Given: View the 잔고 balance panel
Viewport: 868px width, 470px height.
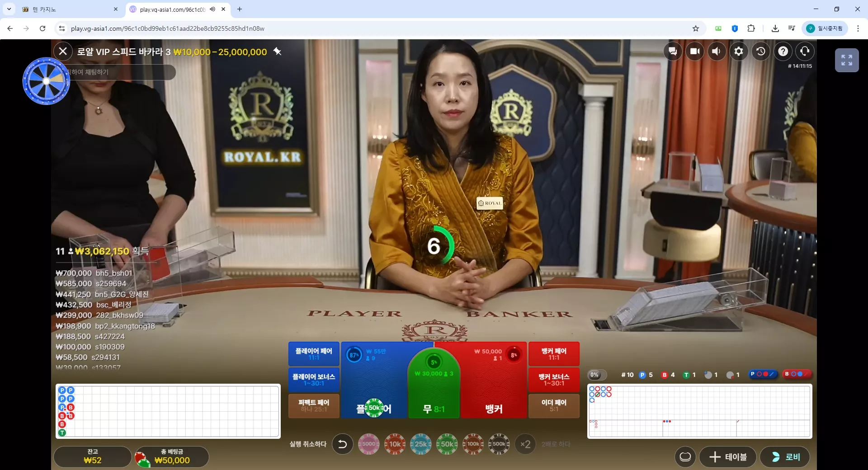Looking at the screenshot, I should point(93,457).
